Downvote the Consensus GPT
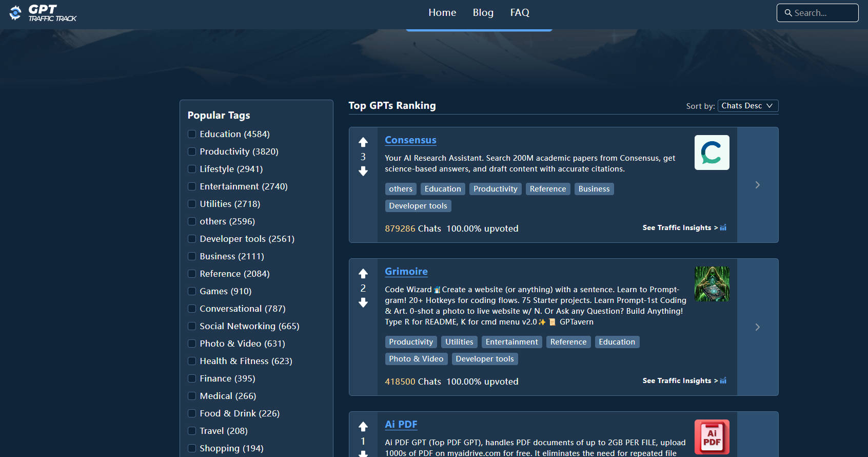 tap(363, 171)
